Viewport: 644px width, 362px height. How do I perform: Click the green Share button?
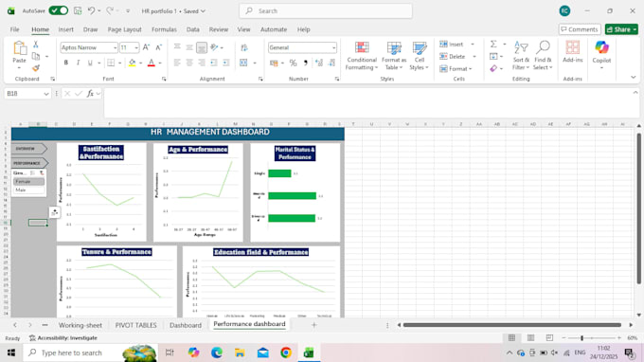[x=621, y=29]
